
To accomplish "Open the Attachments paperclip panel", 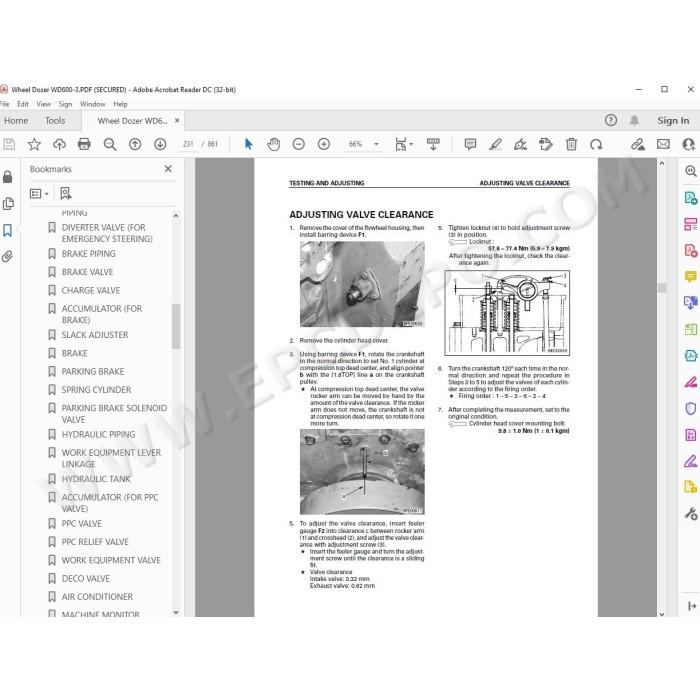I will click(x=7, y=257).
